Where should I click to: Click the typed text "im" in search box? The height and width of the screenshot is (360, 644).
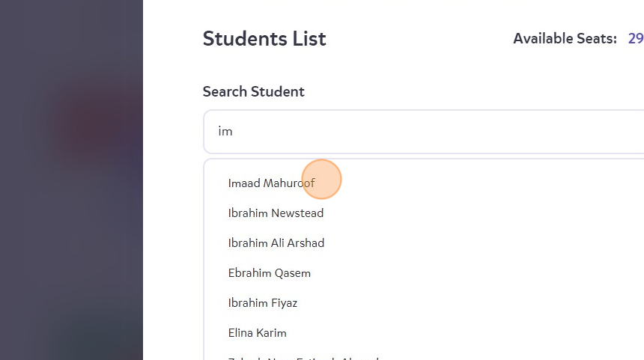225,132
